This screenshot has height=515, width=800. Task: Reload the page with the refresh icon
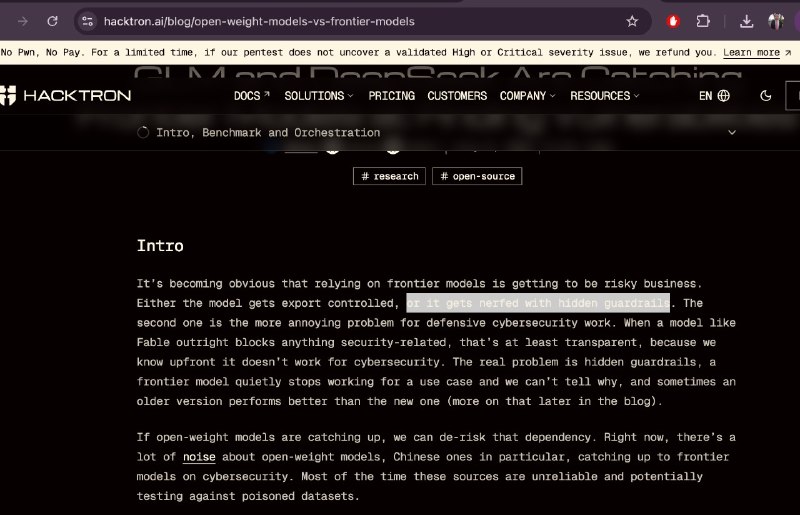[x=53, y=21]
